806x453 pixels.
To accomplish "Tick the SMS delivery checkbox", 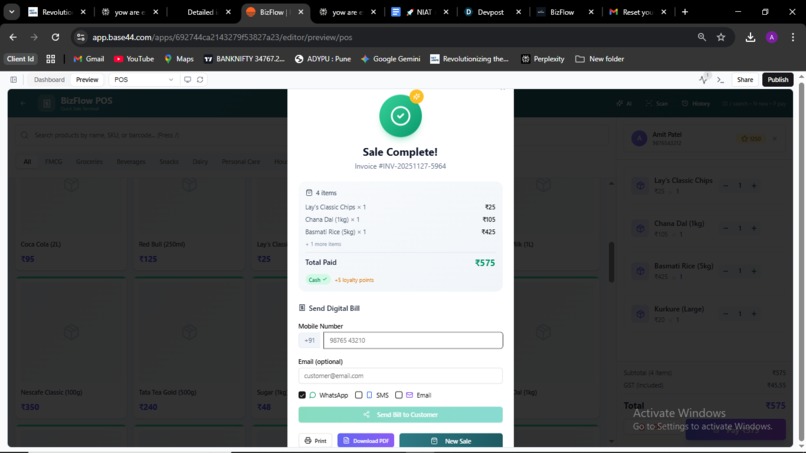I will tap(359, 395).
